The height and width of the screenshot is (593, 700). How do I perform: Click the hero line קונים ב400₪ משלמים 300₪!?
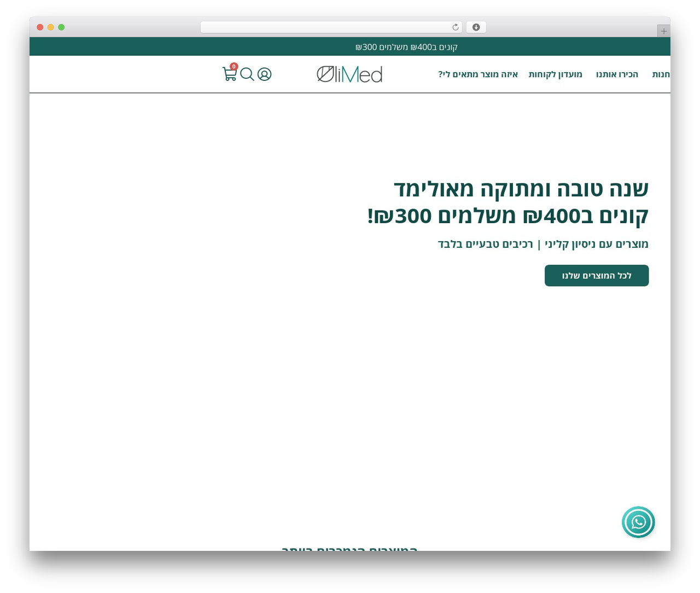click(508, 216)
